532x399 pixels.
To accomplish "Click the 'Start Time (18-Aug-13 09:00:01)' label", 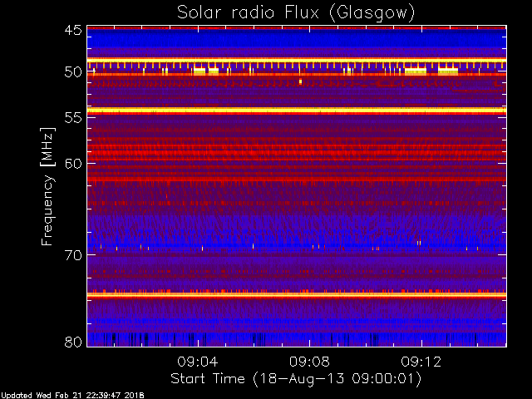I will point(296,379).
